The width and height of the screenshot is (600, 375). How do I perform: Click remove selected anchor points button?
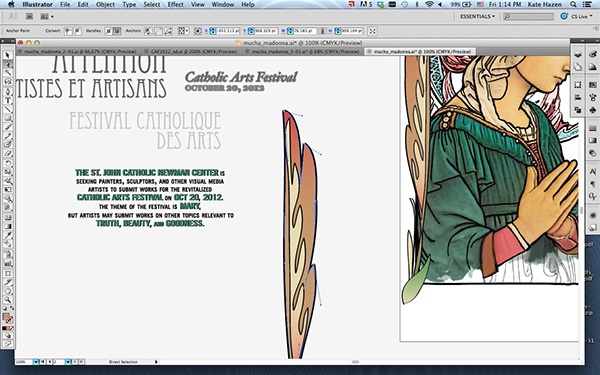(x=149, y=31)
